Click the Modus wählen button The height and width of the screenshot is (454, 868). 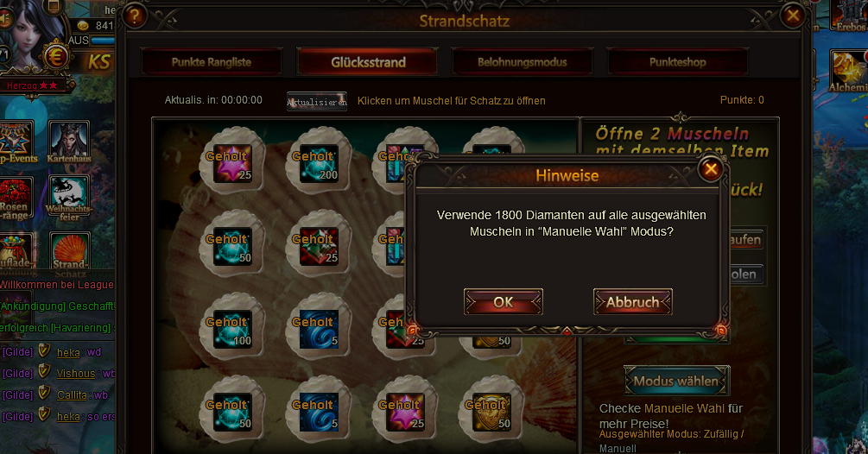click(x=676, y=381)
